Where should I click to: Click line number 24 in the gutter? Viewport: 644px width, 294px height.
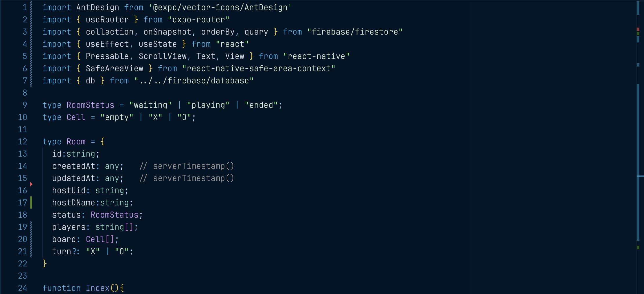22,288
